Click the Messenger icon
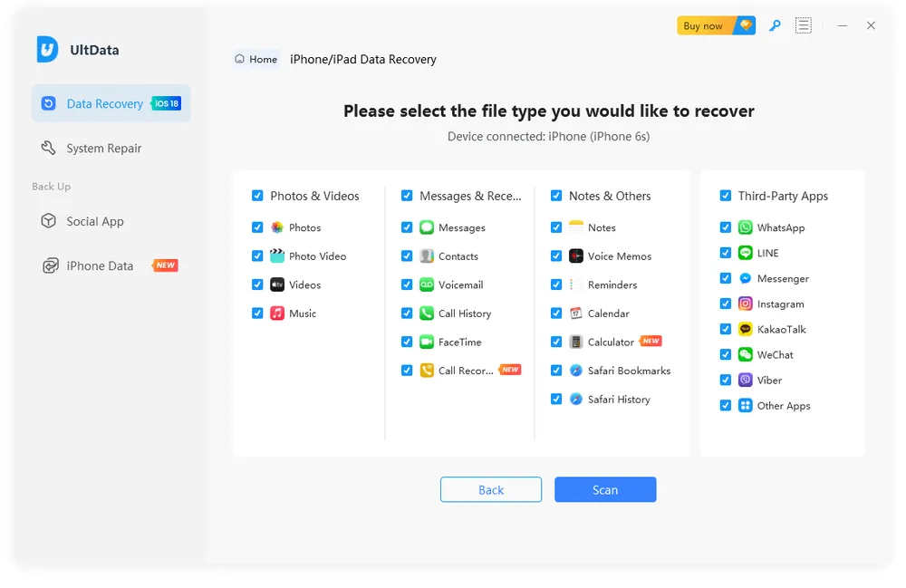 point(746,278)
